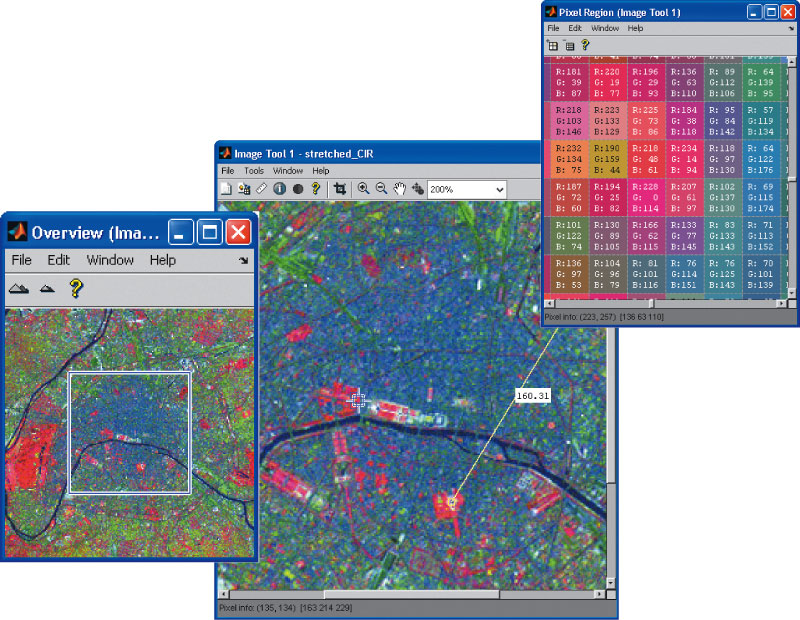Close the Pixel Region window
This screenshot has width=800, height=620.
(788, 12)
